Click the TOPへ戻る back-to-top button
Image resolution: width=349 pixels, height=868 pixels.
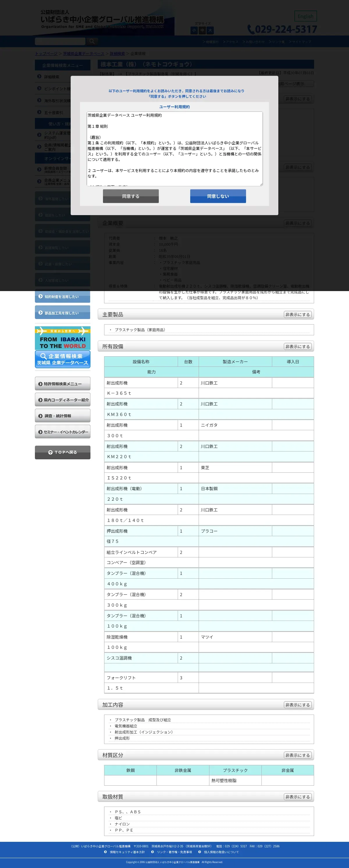pos(63,452)
